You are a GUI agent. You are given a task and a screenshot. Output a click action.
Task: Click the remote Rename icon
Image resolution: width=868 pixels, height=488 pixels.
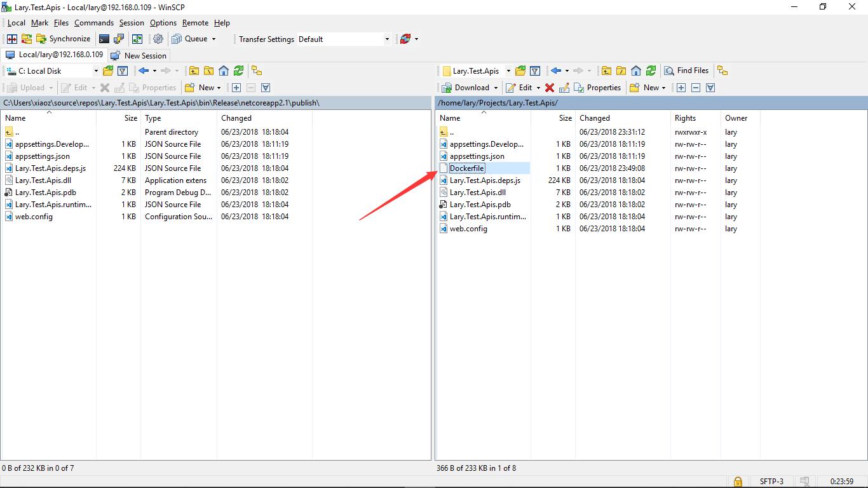point(564,88)
